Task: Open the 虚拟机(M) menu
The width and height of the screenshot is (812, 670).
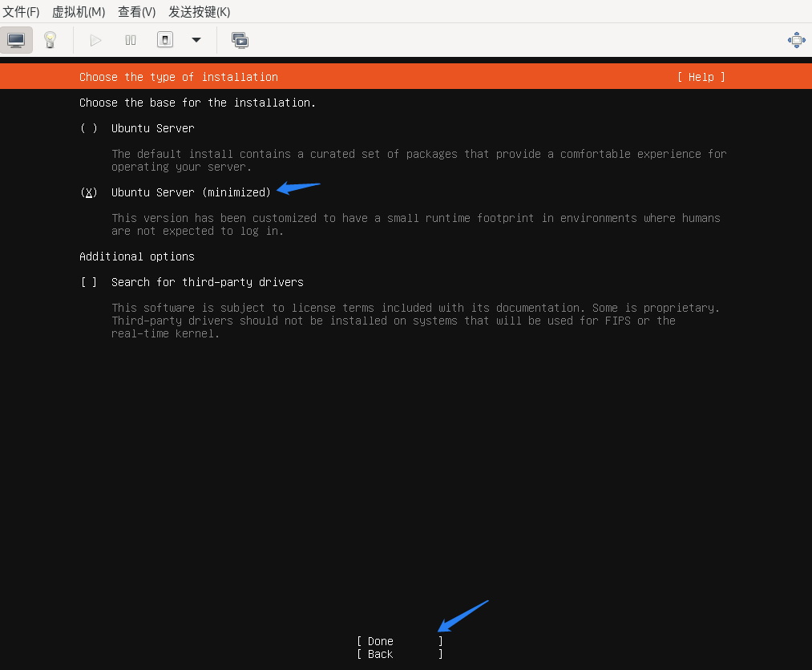Action: (x=79, y=11)
